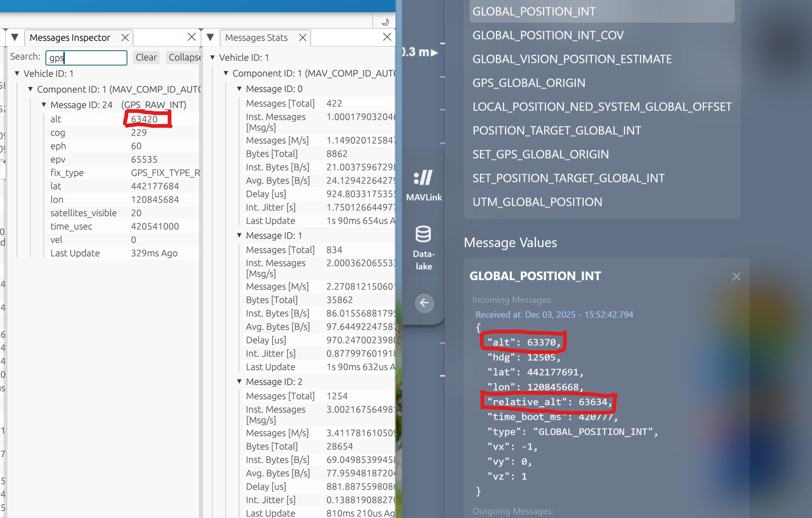This screenshot has width=812, height=518.
Task: Switch to the Messages Stats tab
Action: point(256,38)
